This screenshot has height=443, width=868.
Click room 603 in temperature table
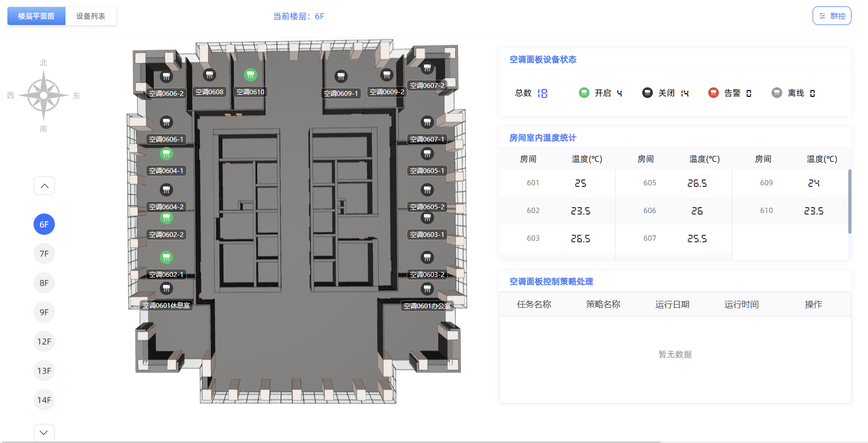tap(533, 238)
